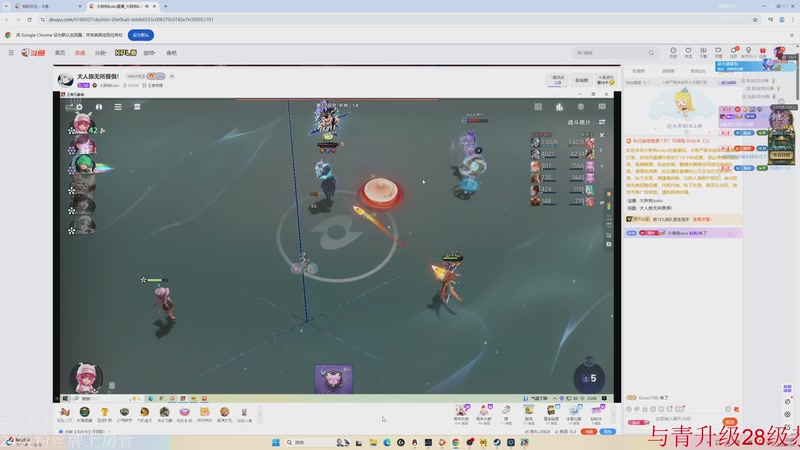The image size is (800, 450).
Task: Open Steam from the taskbar
Action: (x=497, y=442)
